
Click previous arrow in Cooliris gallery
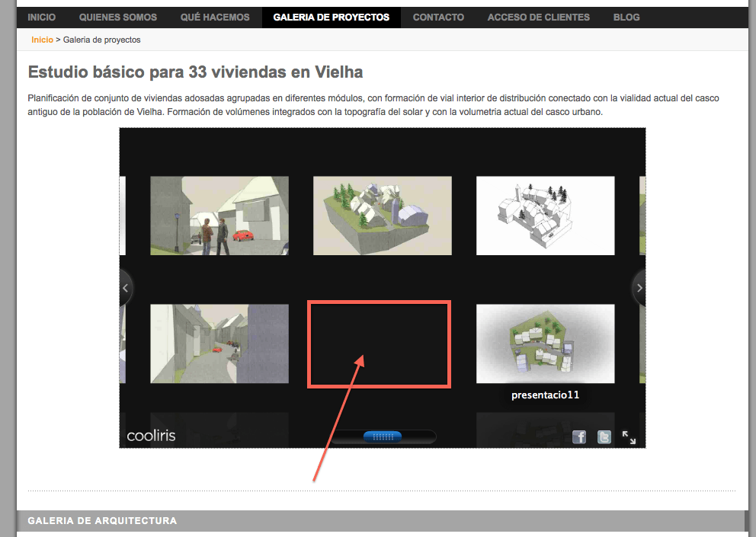coord(125,288)
